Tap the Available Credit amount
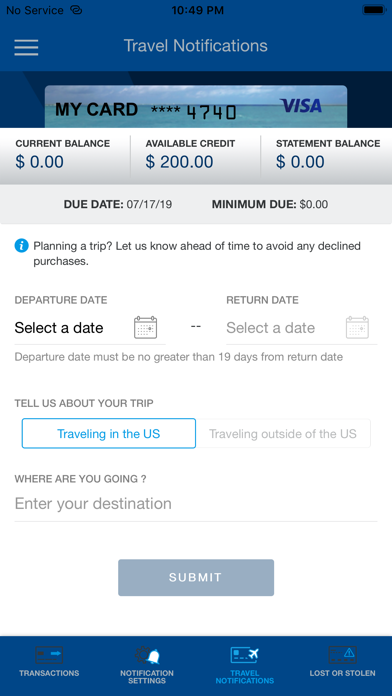 point(179,162)
